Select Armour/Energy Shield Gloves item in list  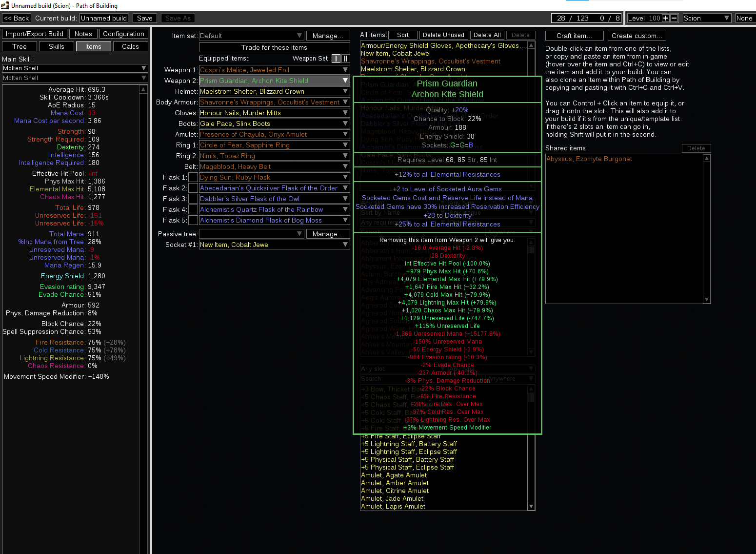click(444, 45)
